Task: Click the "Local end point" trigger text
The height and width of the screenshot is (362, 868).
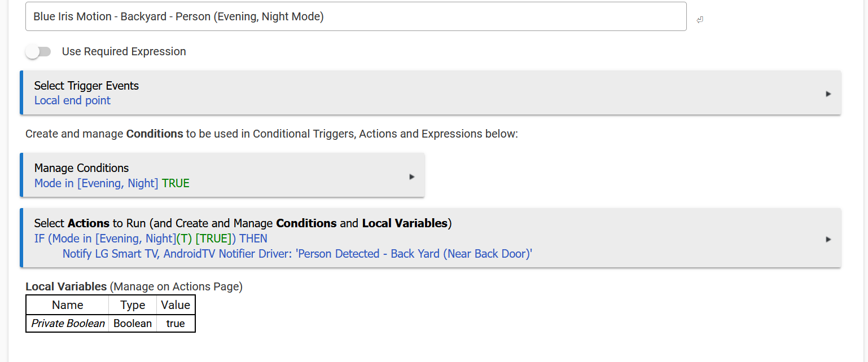Action: (72, 100)
